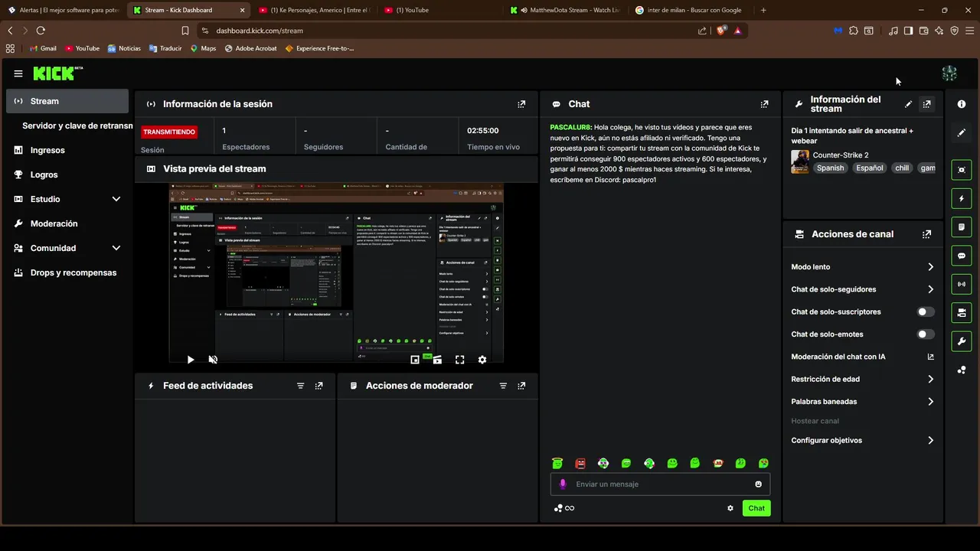Open chat settings gear next to Chat button
This screenshot has width=980, height=551.
pos(730,508)
